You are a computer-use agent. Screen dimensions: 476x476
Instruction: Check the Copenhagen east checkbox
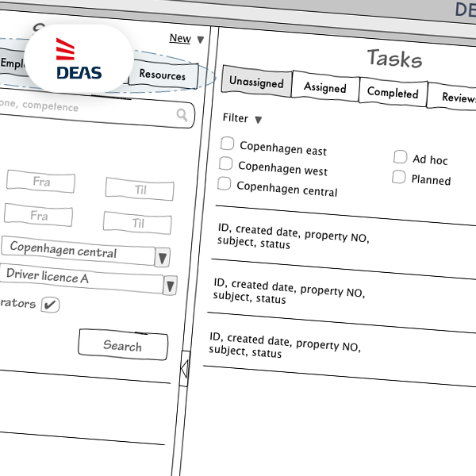pyautogui.click(x=228, y=144)
